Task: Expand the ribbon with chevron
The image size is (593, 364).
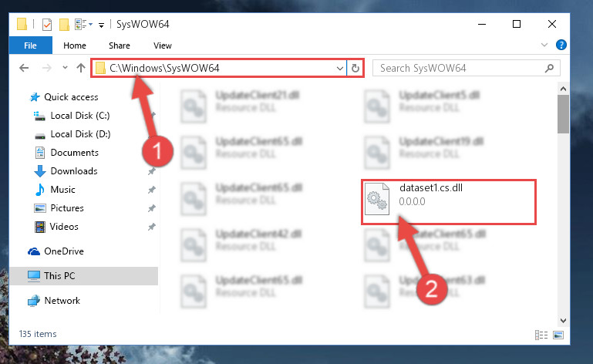Action: click(544, 45)
